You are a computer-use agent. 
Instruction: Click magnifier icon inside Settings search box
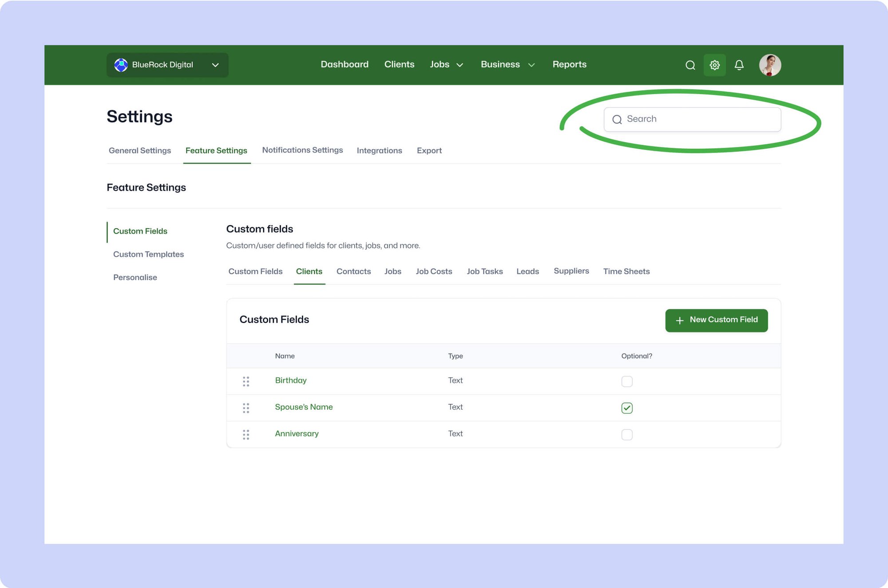(617, 119)
